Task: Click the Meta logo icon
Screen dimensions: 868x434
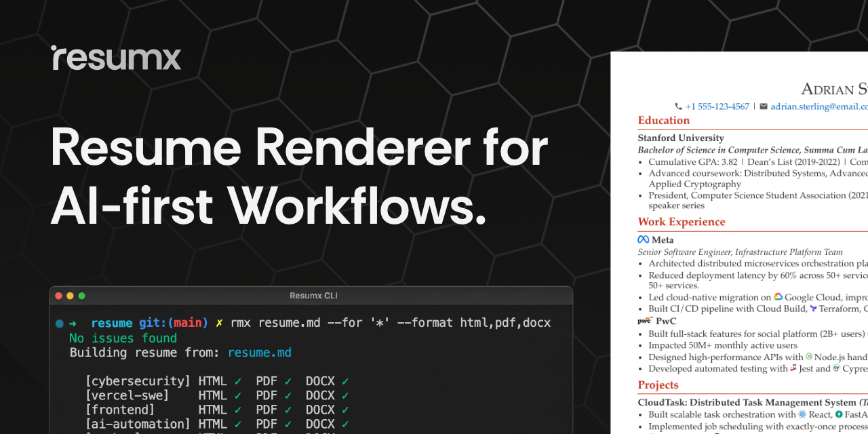Action: (x=643, y=239)
